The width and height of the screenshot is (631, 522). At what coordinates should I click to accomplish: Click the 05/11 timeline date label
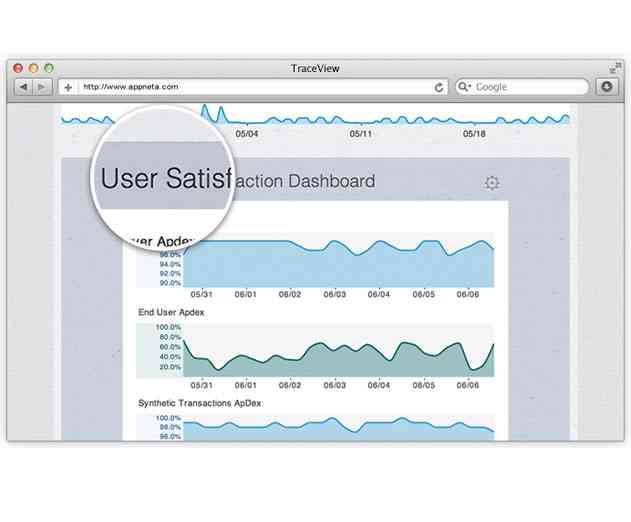pyautogui.click(x=361, y=134)
